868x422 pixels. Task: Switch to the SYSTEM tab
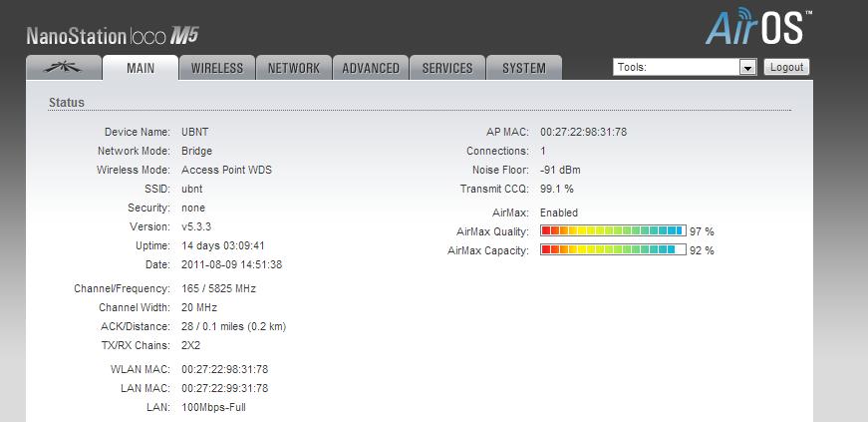[x=524, y=68]
